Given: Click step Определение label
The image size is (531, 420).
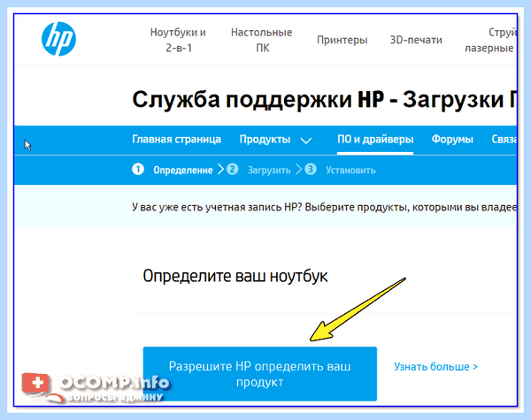Looking at the screenshot, I should (183, 170).
